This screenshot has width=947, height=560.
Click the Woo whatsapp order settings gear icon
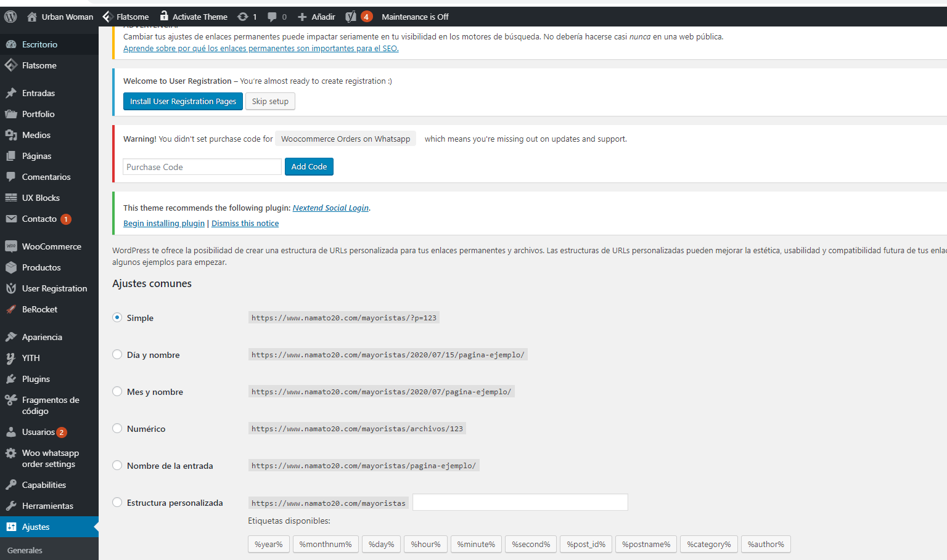point(11,453)
